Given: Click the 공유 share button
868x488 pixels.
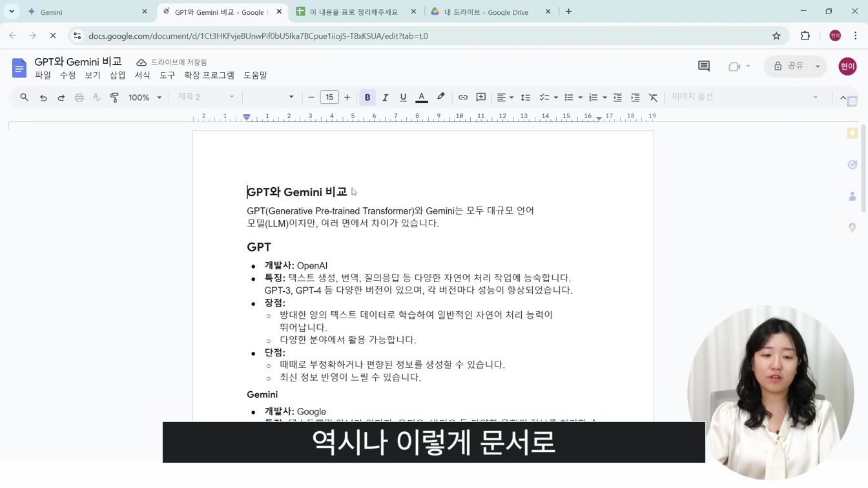Looking at the screenshot, I should [x=789, y=66].
